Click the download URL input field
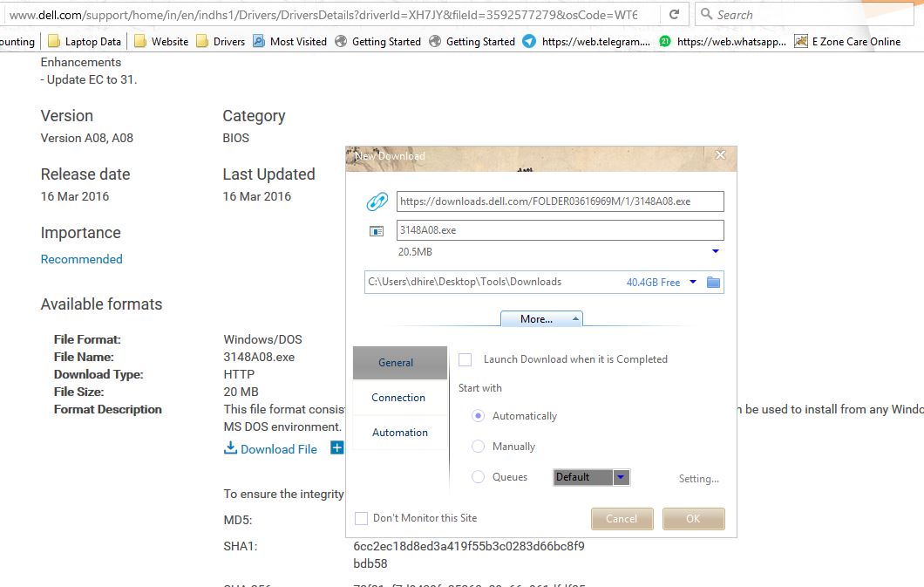The width and height of the screenshot is (924, 587). click(561, 201)
